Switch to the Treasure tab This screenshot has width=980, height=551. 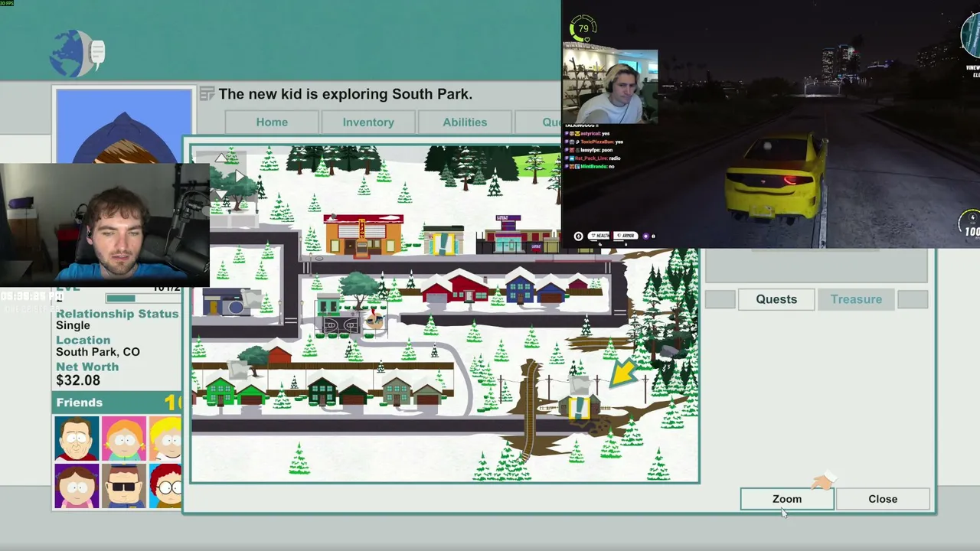856,299
